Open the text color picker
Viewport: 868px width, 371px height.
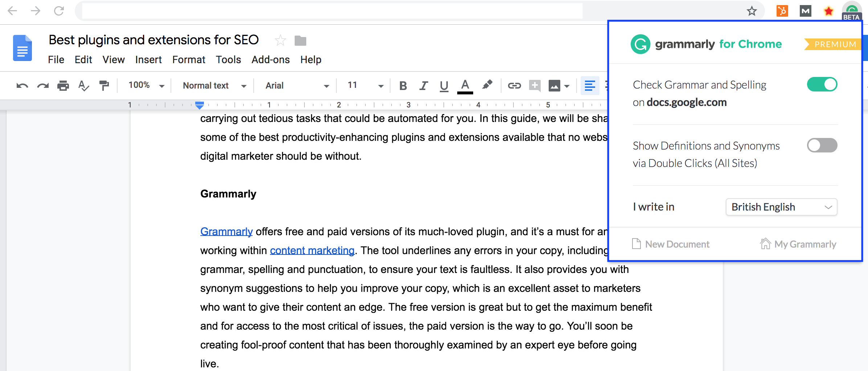tap(465, 86)
